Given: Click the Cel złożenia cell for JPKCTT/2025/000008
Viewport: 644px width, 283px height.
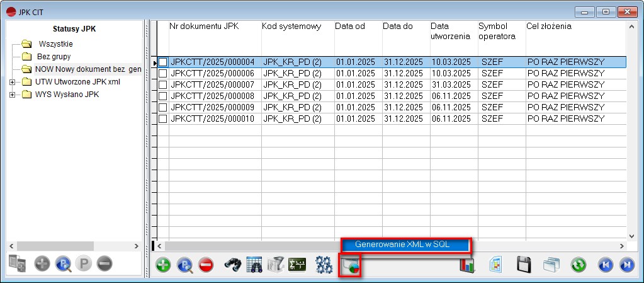Looking at the screenshot, I should point(565,96).
